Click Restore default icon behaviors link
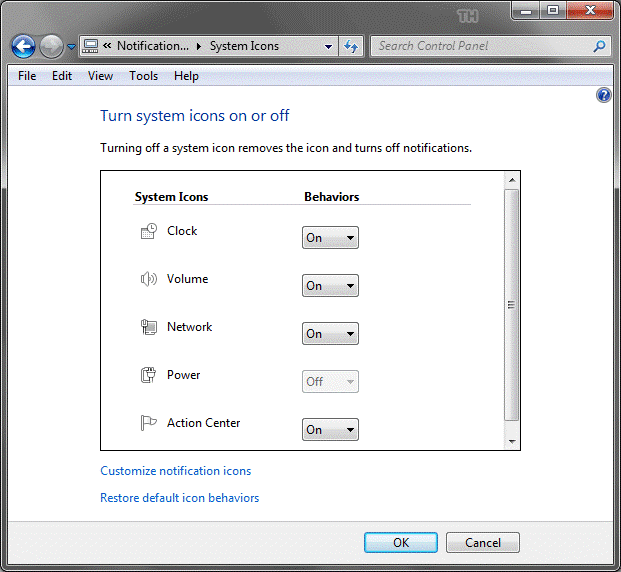This screenshot has width=621, height=572. [x=179, y=498]
